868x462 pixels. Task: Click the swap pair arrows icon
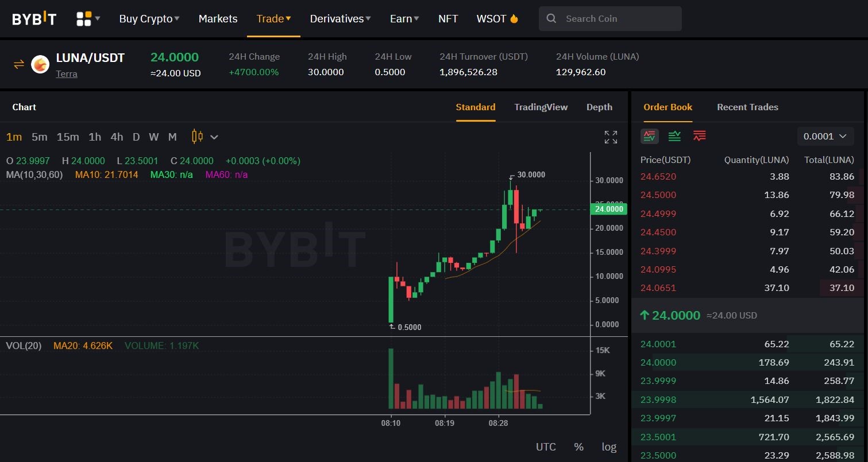point(19,64)
